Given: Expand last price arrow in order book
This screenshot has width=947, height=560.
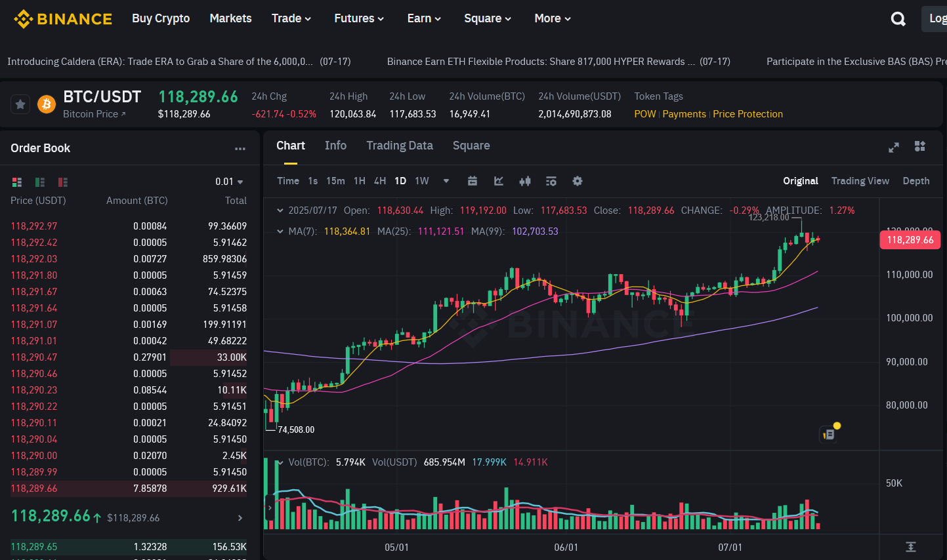Looking at the screenshot, I should (240, 518).
